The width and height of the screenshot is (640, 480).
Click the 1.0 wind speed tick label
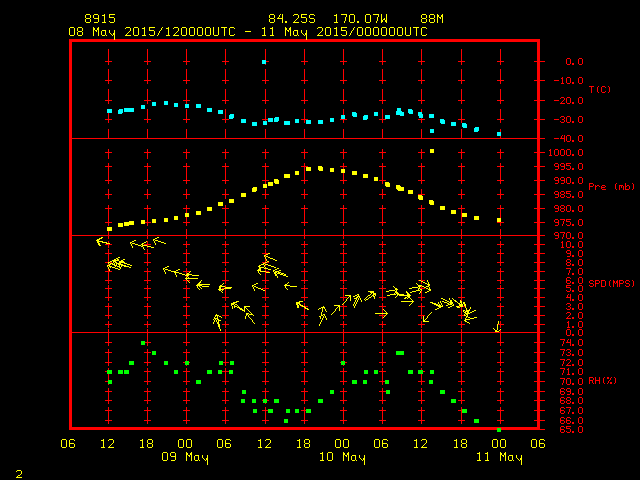click(574, 325)
